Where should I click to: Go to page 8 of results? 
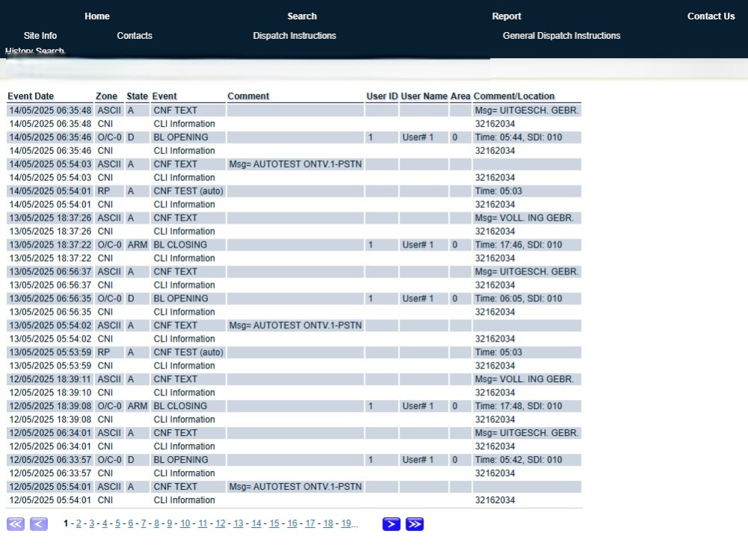pos(156,523)
